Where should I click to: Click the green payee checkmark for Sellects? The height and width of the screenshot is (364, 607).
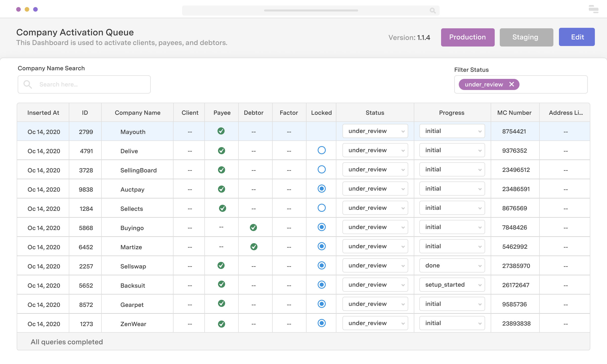pos(221,208)
